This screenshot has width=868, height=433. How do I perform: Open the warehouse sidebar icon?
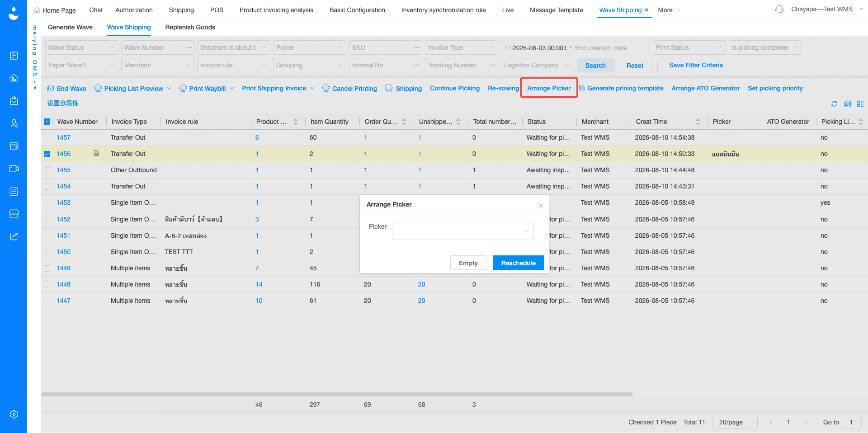tap(14, 78)
